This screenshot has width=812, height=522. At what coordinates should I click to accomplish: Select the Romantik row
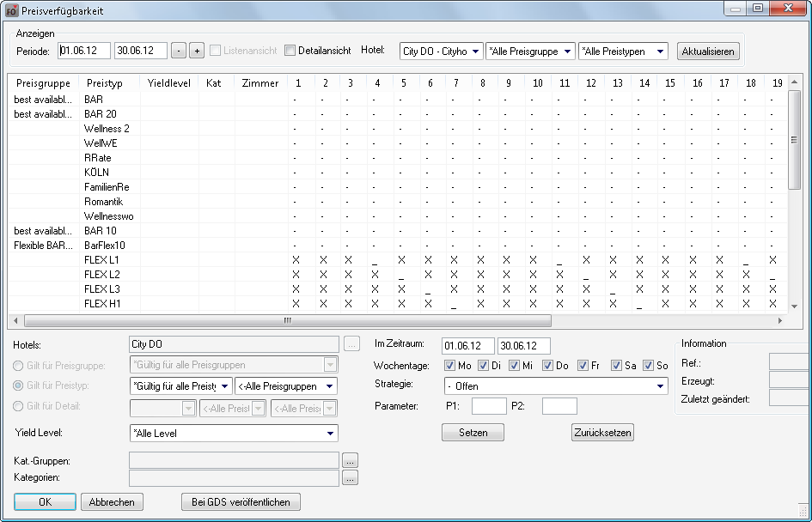pyautogui.click(x=398, y=201)
